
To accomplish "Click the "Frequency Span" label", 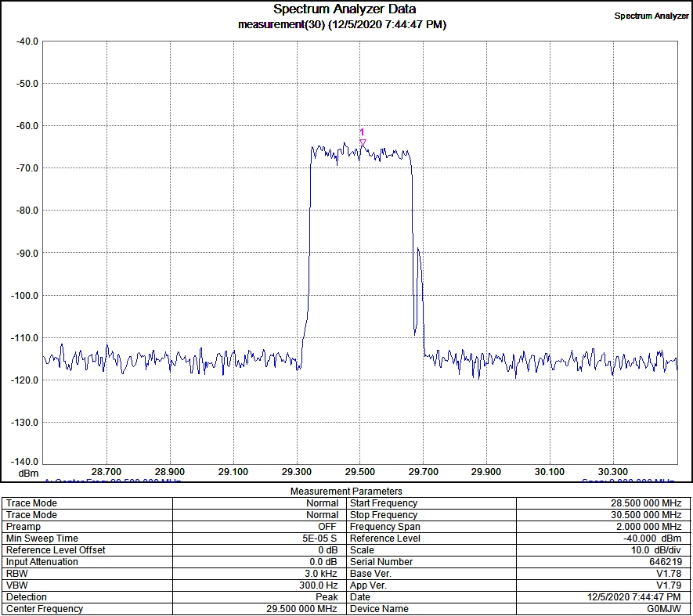I will (x=385, y=527).
